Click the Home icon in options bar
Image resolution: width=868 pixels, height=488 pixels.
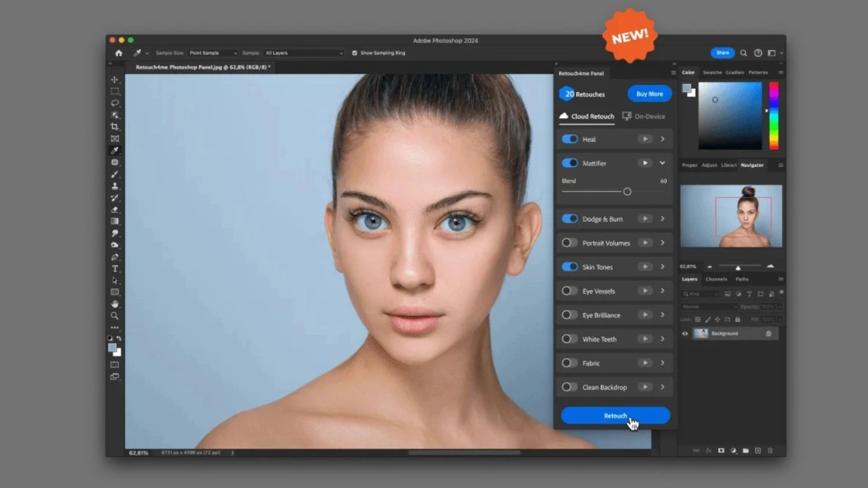pyautogui.click(x=119, y=53)
